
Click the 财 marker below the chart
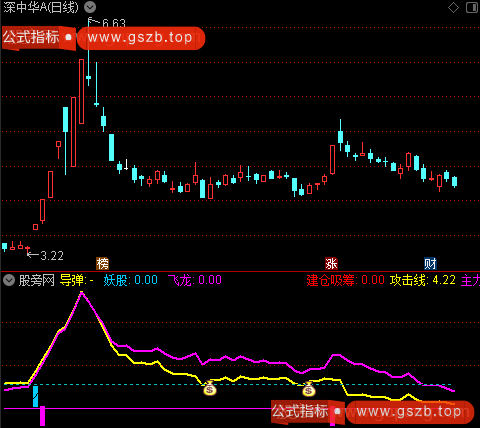(430, 264)
